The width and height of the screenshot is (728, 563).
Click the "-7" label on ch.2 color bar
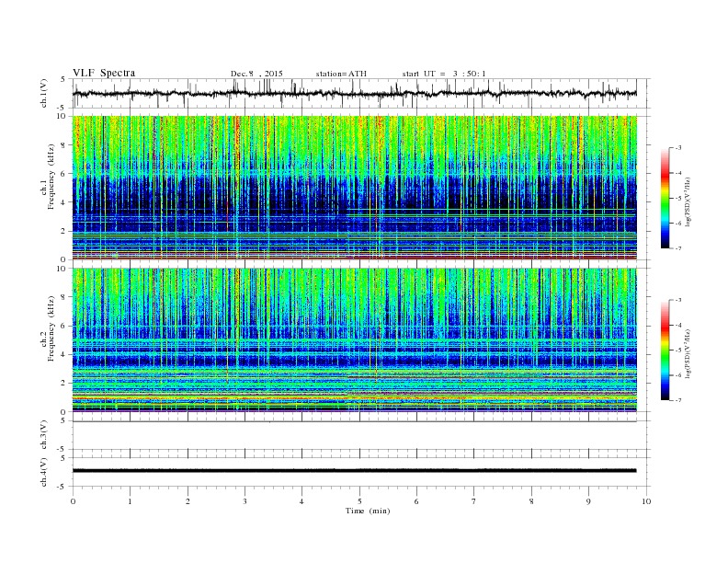click(x=677, y=400)
